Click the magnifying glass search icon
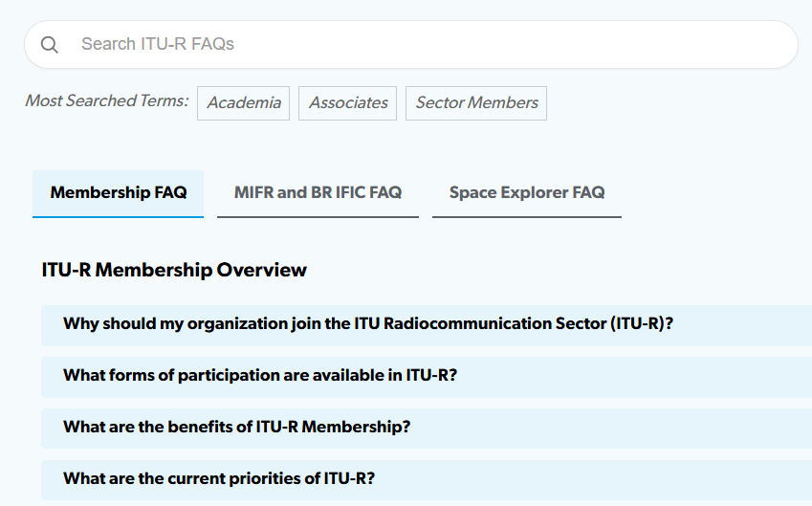The height and width of the screenshot is (506, 812). pyautogui.click(x=50, y=45)
